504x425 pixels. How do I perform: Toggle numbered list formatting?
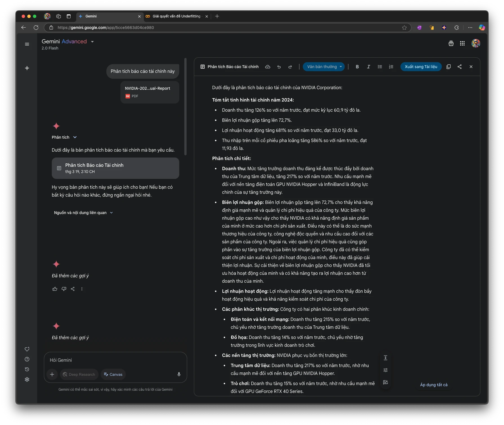[391, 67]
